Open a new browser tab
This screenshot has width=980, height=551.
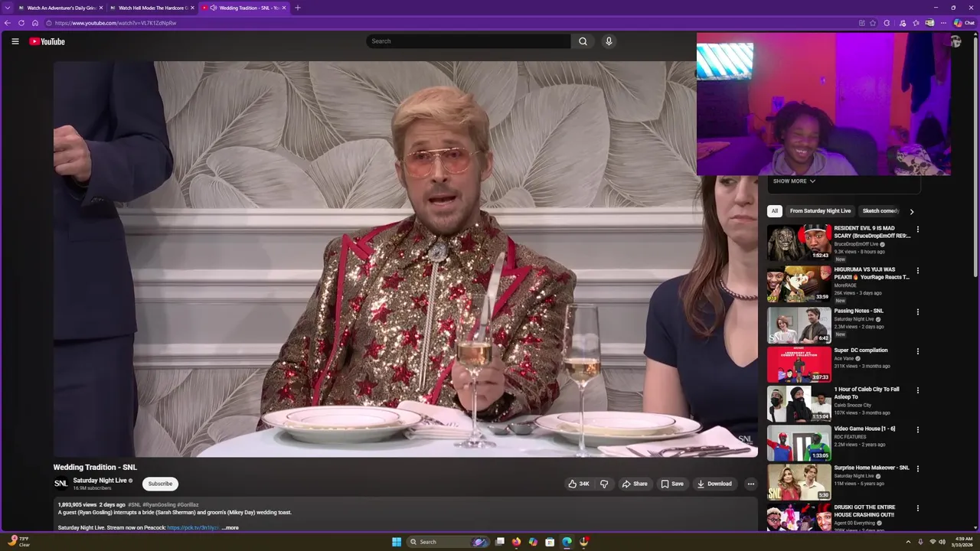pos(298,8)
